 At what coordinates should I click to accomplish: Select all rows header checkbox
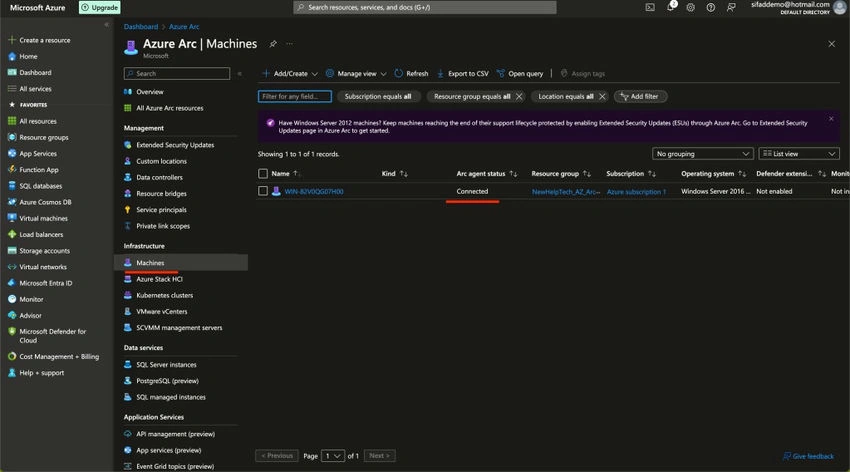pyautogui.click(x=263, y=173)
